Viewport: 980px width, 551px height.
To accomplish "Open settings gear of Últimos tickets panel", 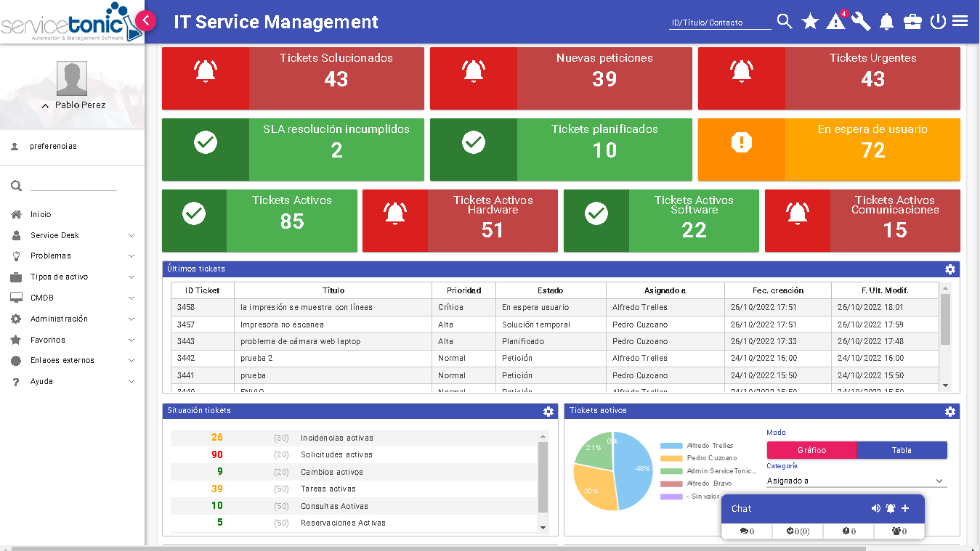I will tap(949, 269).
